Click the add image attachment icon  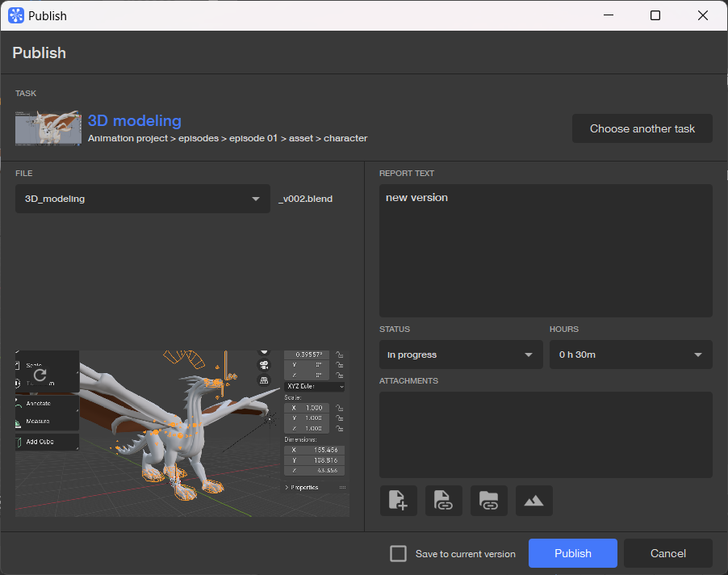pyautogui.click(x=534, y=501)
